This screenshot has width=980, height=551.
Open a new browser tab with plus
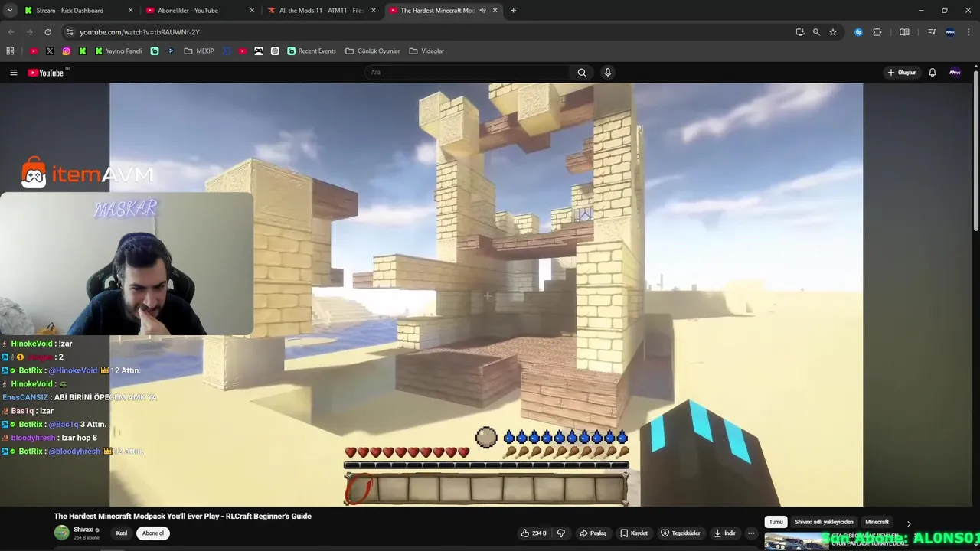point(513,11)
